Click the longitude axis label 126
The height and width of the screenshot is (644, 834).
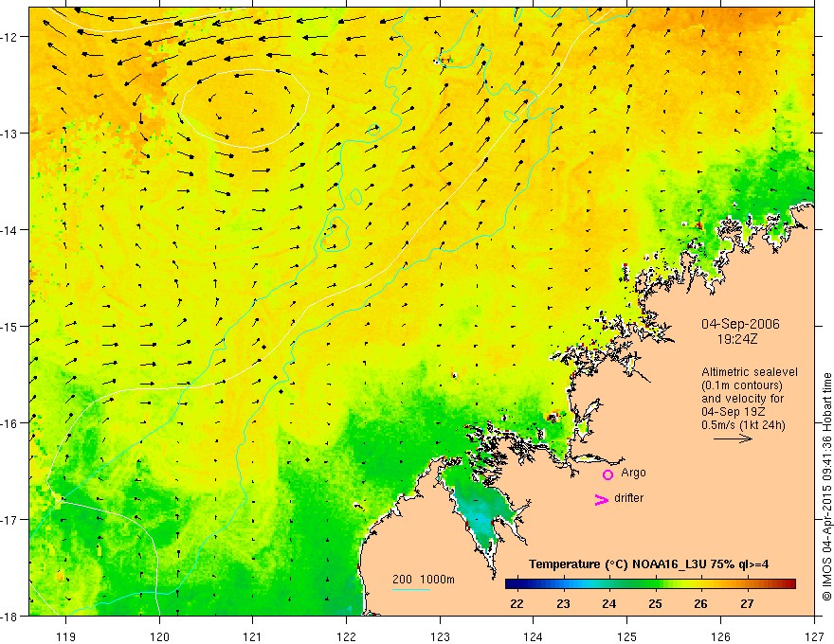coord(720,636)
